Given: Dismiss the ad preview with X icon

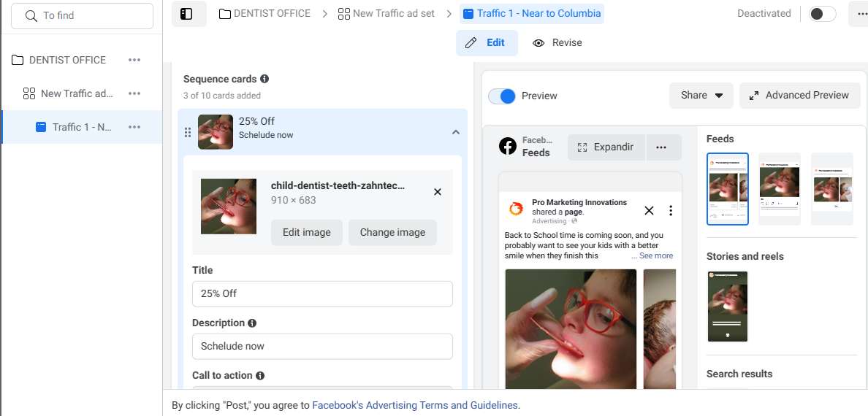Looking at the screenshot, I should tap(649, 211).
